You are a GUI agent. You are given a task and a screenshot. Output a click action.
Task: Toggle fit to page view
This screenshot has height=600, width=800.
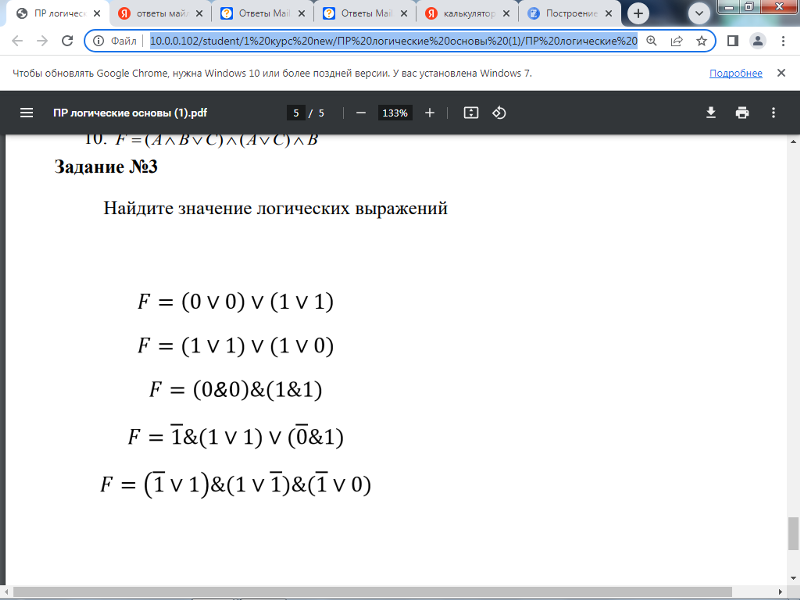[471, 113]
